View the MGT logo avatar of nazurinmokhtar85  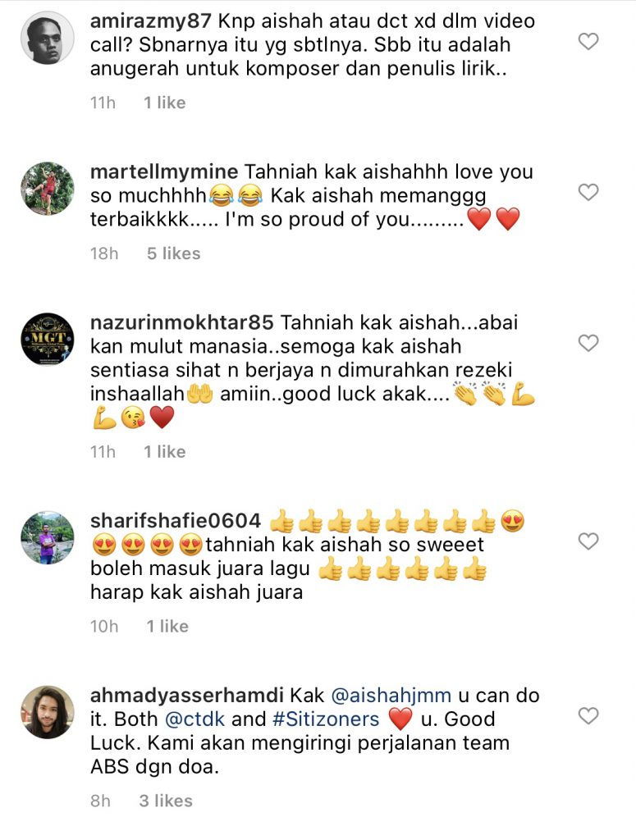pos(47,340)
